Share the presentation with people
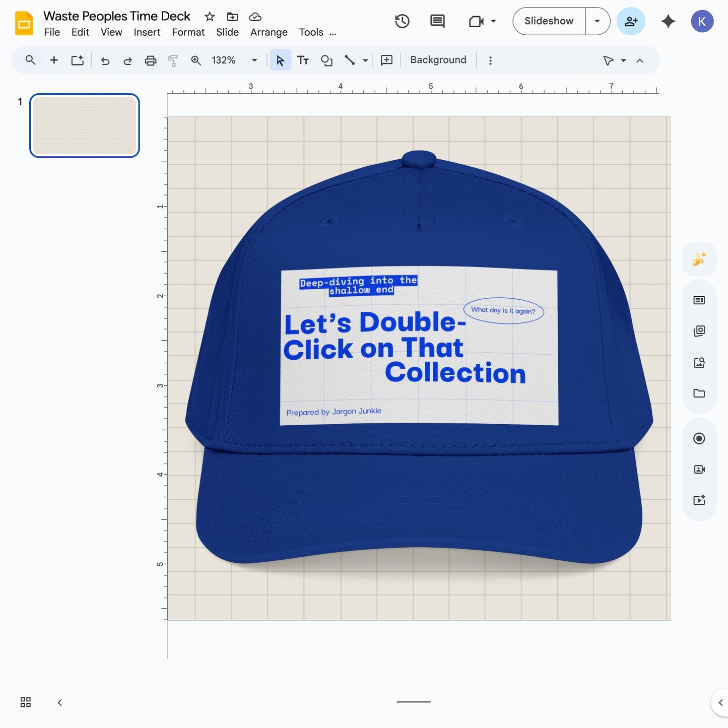This screenshot has width=728, height=728. [631, 21]
